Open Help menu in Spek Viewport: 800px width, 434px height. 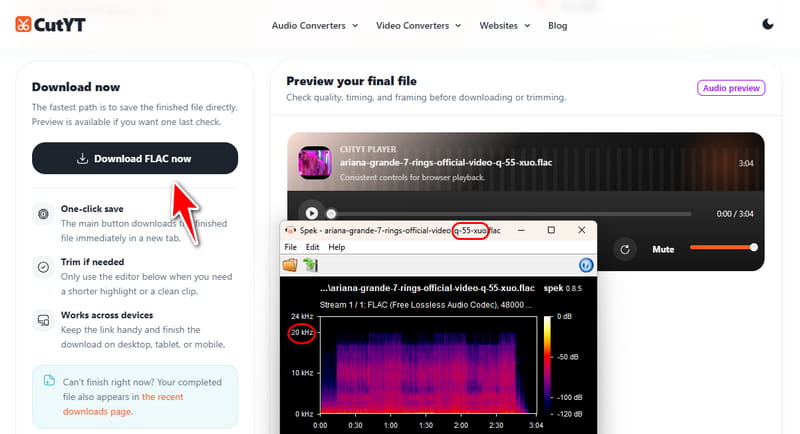pyautogui.click(x=336, y=247)
